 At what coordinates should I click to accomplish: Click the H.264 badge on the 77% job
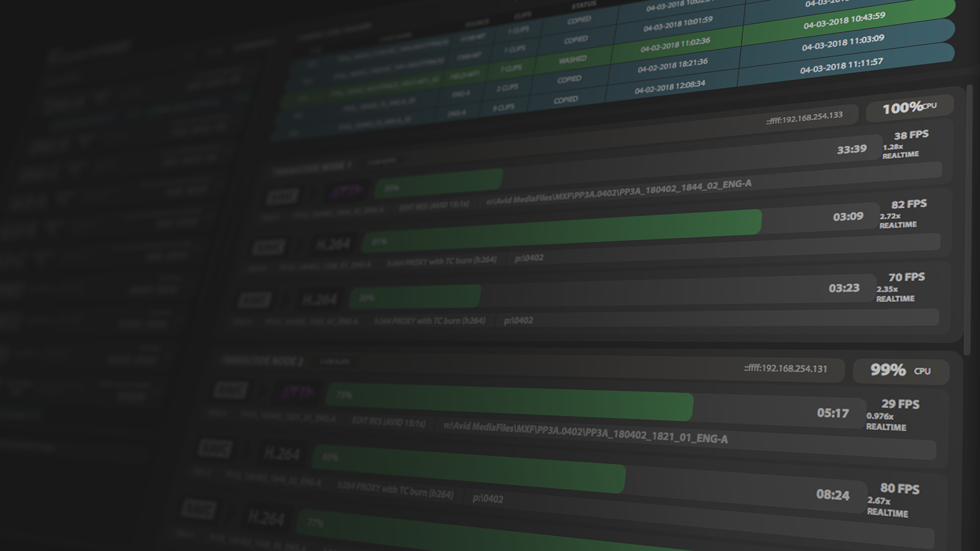pyautogui.click(x=266, y=518)
